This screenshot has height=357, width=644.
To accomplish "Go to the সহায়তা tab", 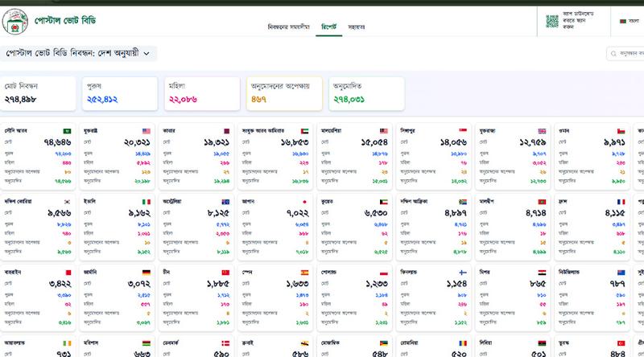I will click(357, 27).
